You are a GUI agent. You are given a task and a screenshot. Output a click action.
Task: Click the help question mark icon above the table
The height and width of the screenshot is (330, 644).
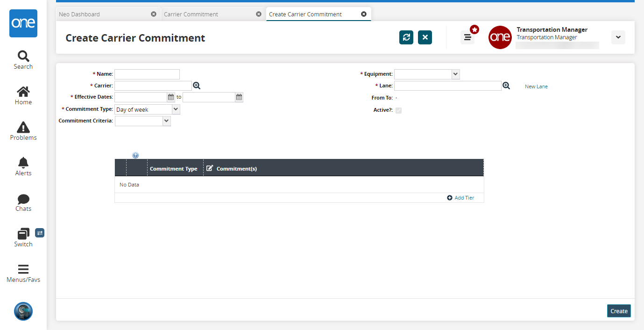(135, 155)
